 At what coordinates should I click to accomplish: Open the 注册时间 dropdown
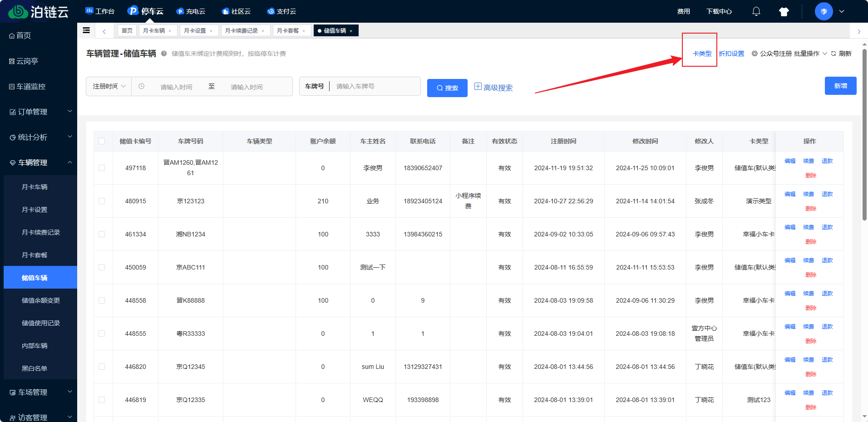[109, 86]
